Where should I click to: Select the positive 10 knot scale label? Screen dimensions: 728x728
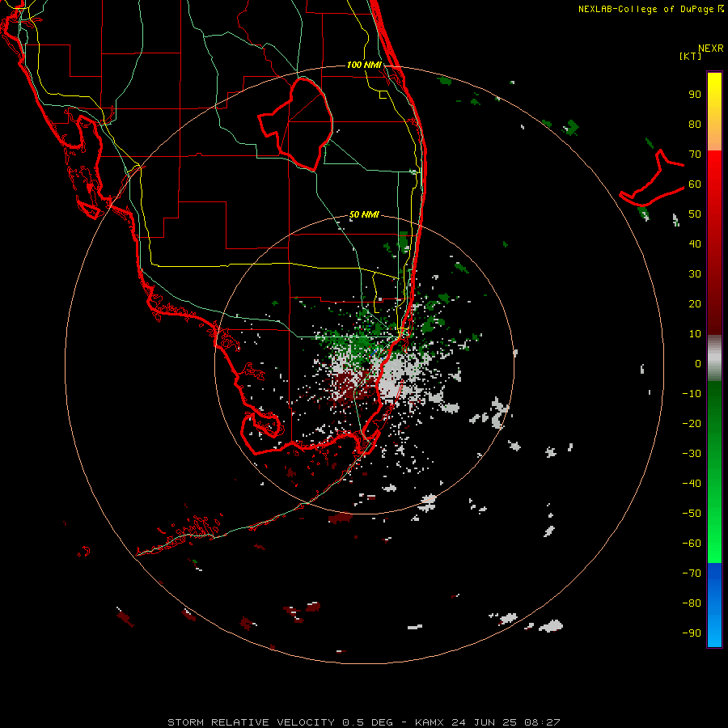click(x=695, y=334)
